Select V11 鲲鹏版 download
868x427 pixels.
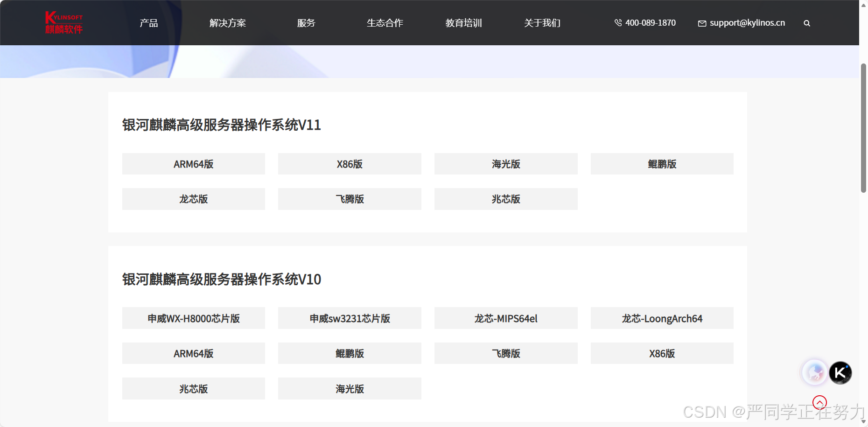(x=662, y=164)
